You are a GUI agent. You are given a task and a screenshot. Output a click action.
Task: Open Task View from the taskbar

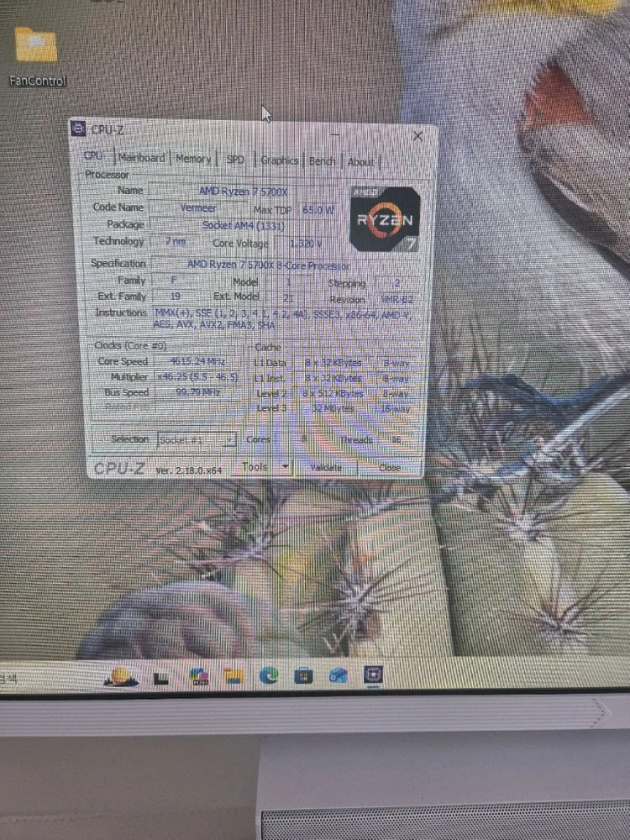pyautogui.click(x=160, y=680)
